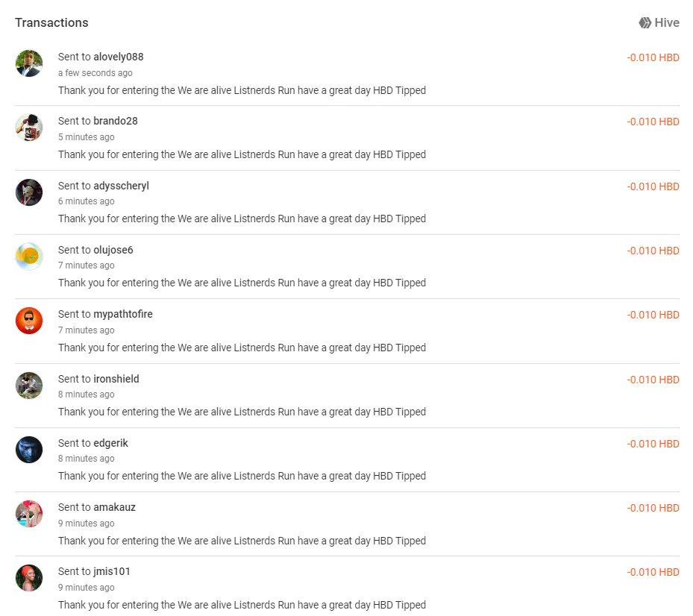Image resolution: width=693 pixels, height=616 pixels.
Task: Visit the brando28 username link
Action: pyautogui.click(x=116, y=121)
